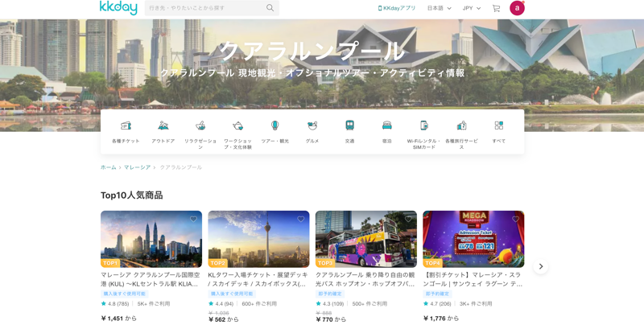The height and width of the screenshot is (329, 644).
Task: Select the アウトドア category icon
Action: (x=163, y=126)
